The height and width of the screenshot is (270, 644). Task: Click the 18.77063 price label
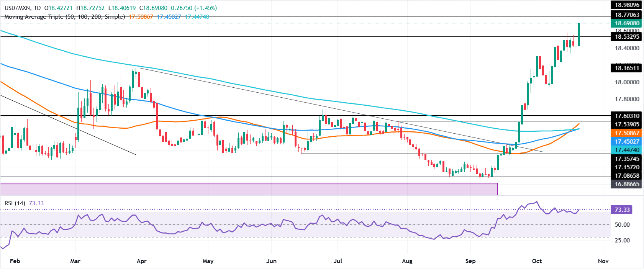627,15
